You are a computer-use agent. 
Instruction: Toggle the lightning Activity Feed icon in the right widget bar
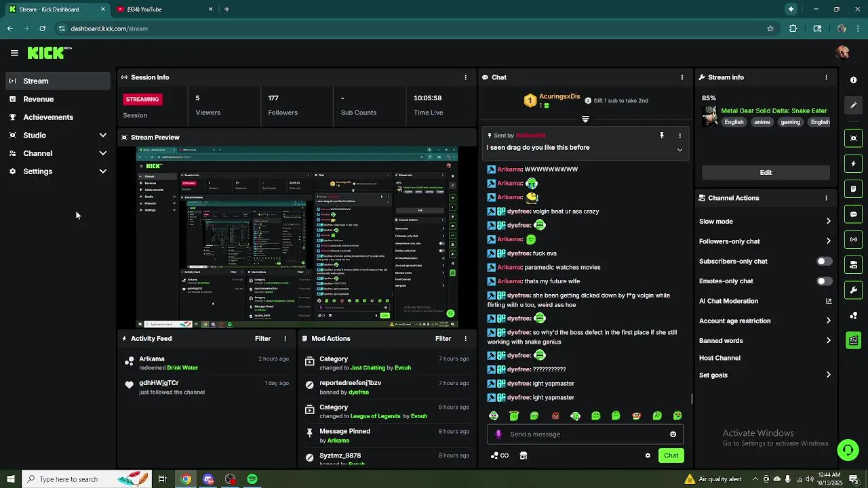(x=853, y=163)
